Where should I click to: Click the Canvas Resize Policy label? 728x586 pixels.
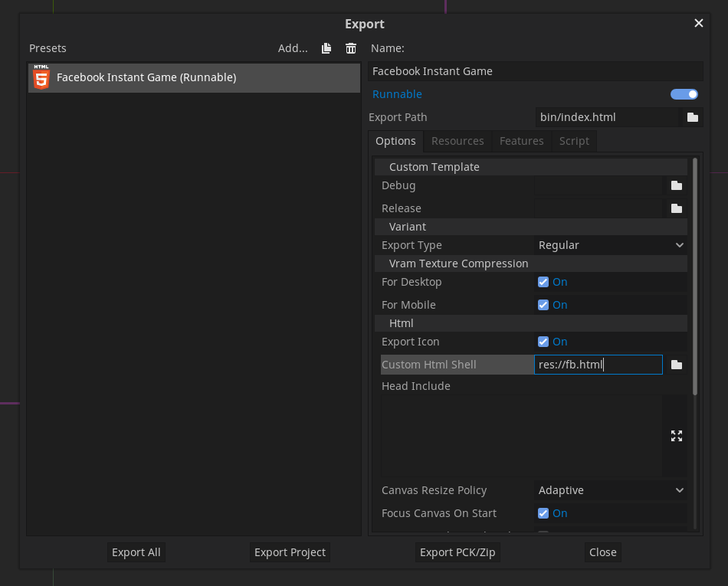coord(434,490)
